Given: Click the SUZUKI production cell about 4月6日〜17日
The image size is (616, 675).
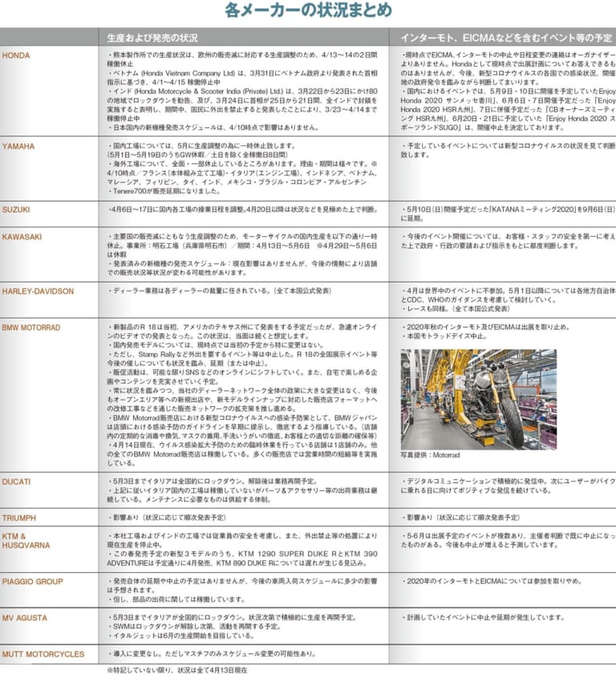Looking at the screenshot, I should click(242, 209).
